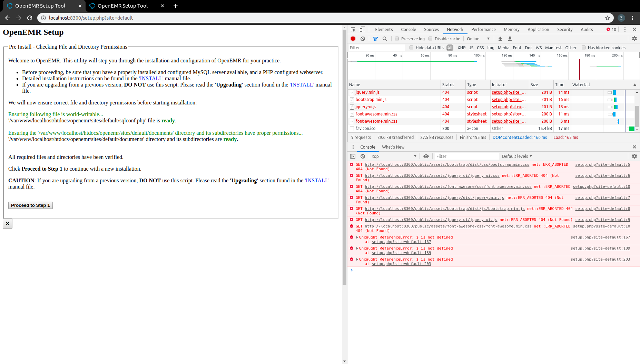Viewport: 640px width, 364px height.
Task: Enable the Preserve log checkbox
Action: click(x=398, y=39)
